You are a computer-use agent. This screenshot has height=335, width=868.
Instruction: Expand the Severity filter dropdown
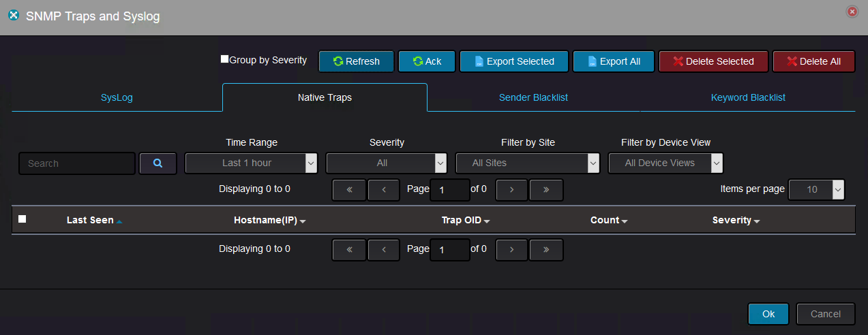pyautogui.click(x=387, y=163)
